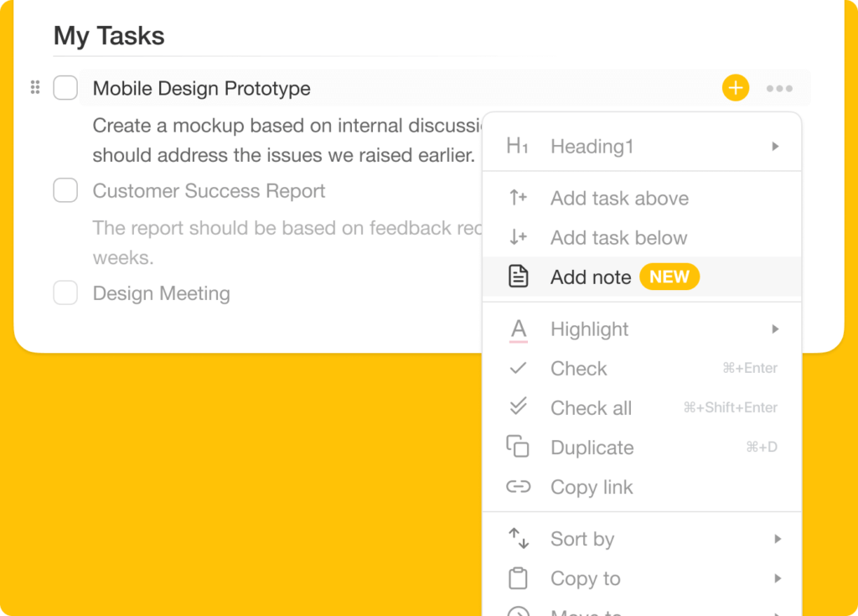
Task: Click the Design Meeting task title
Action: pyautogui.click(x=161, y=293)
